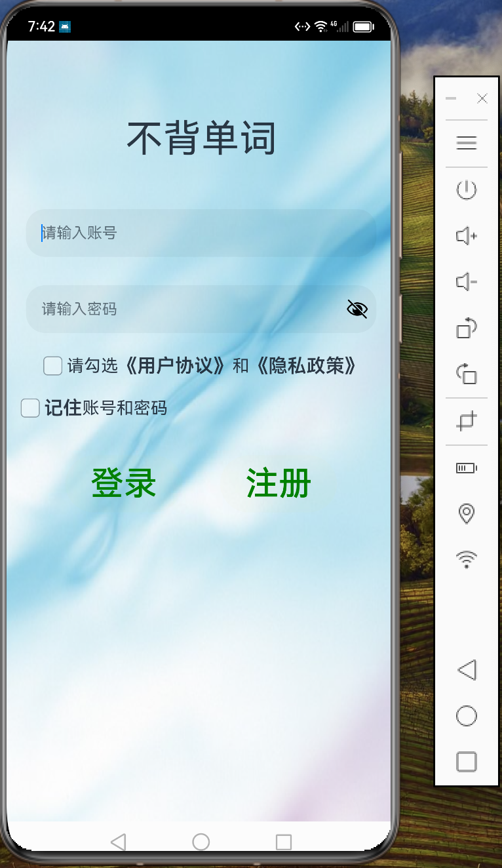Tap the 注册 register button
This screenshot has width=502, height=868.
(x=279, y=483)
